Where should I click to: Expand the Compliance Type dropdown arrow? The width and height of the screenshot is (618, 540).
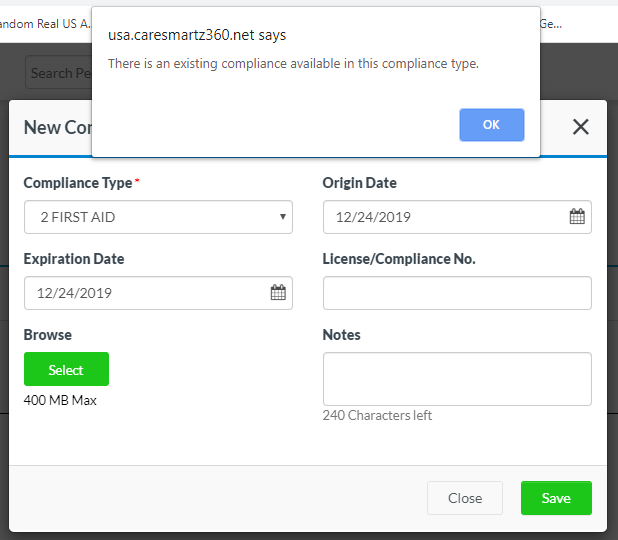tap(283, 217)
